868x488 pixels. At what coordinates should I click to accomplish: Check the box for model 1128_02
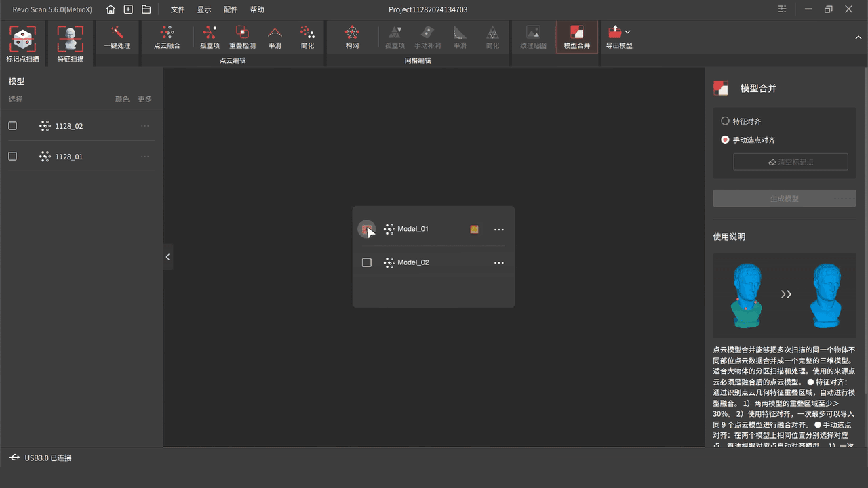point(13,126)
